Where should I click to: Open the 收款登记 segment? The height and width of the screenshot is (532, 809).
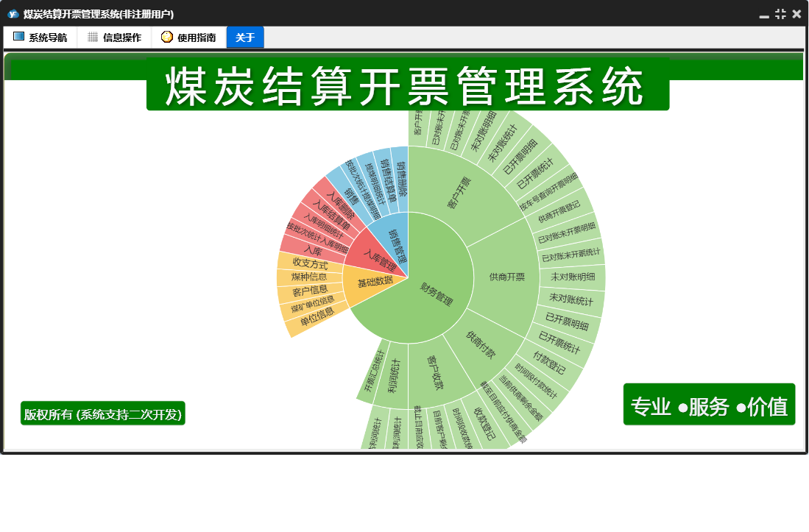coord(484,424)
